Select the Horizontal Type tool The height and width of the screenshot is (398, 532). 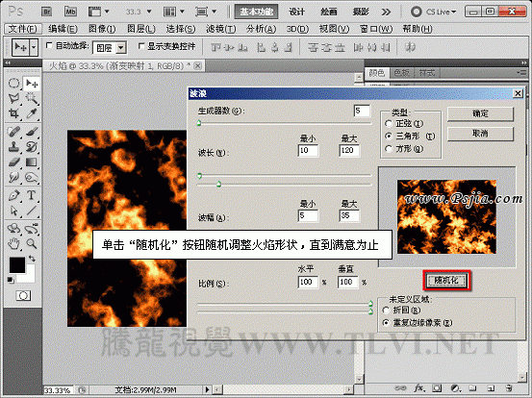[32, 195]
